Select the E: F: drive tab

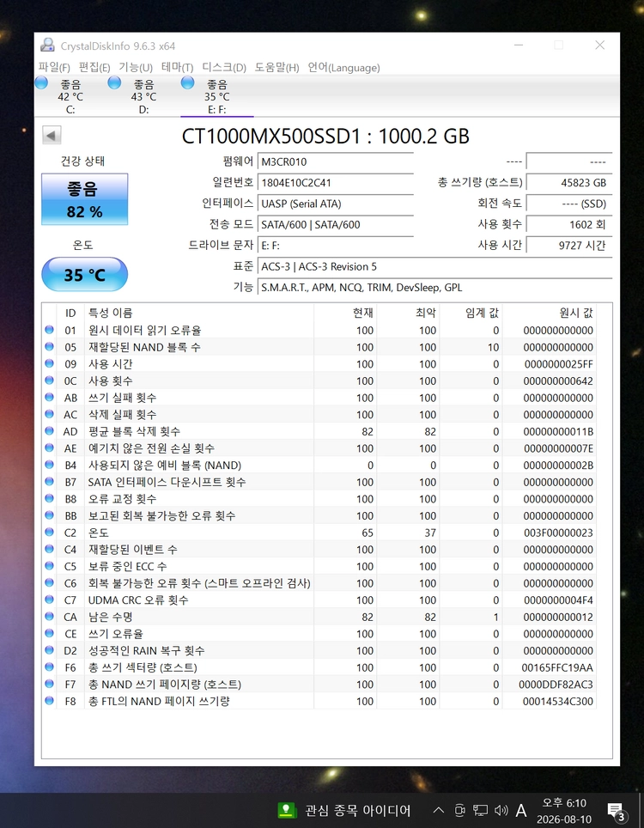pyautogui.click(x=217, y=96)
